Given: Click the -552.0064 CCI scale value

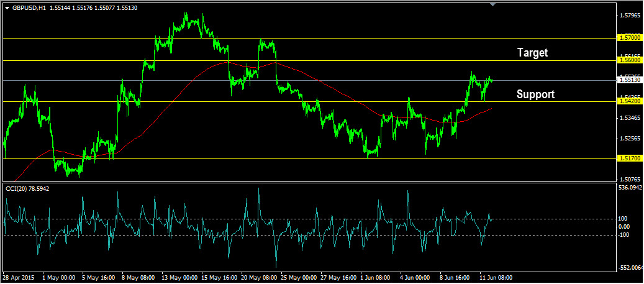Looking at the screenshot, I should tap(630, 268).
